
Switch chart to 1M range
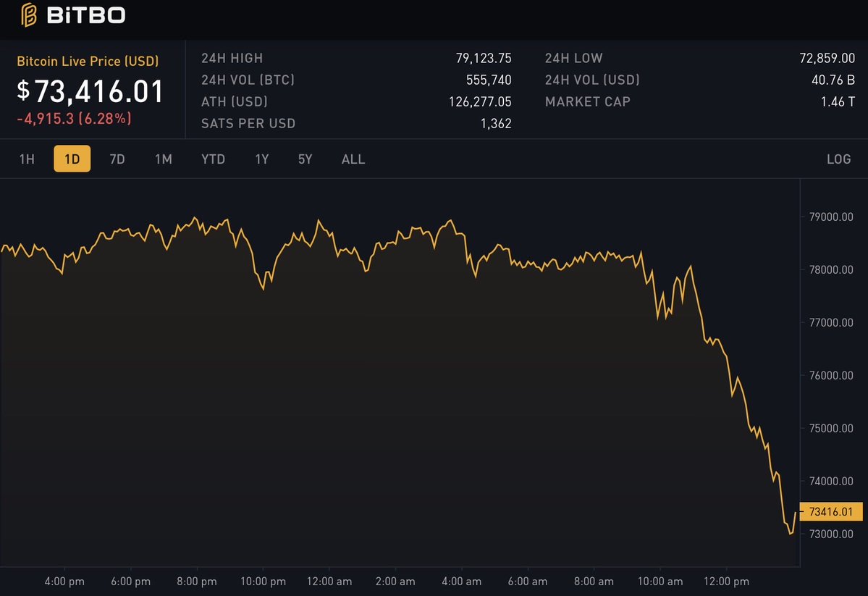pyautogui.click(x=164, y=159)
